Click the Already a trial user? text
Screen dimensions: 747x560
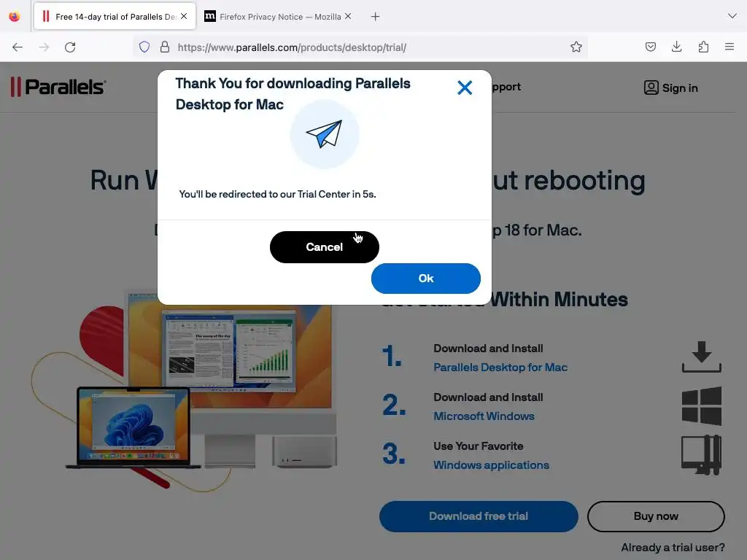click(x=673, y=548)
